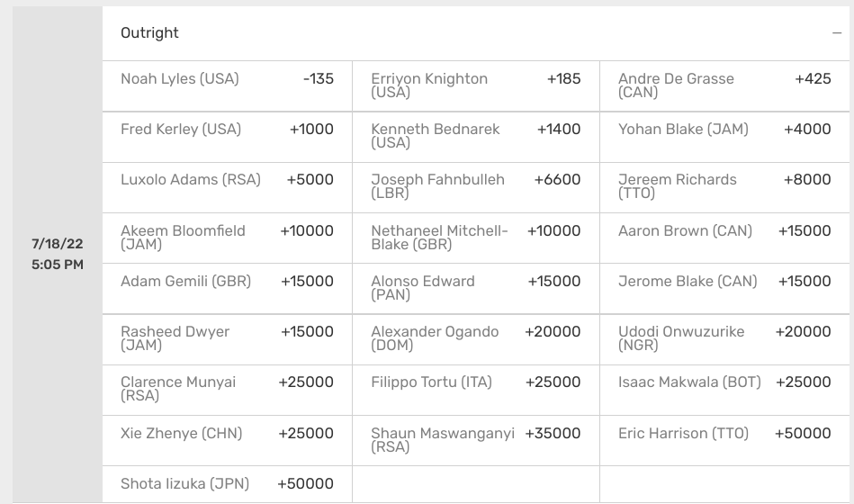Image resolution: width=854 pixels, height=504 pixels.
Task: Choose Andre De Grasse (CAN) +425 odds
Action: coord(724,86)
